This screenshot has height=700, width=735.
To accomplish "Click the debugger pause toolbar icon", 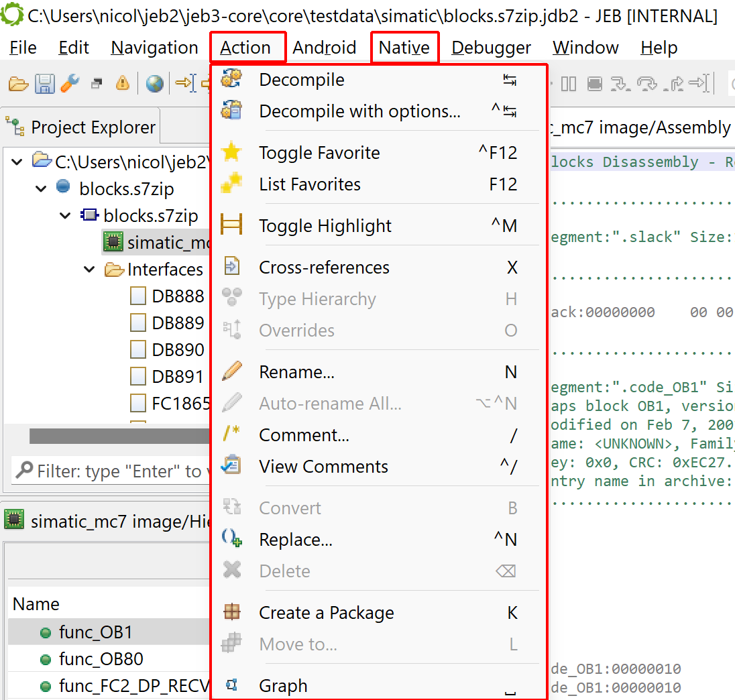I will pyautogui.click(x=569, y=84).
